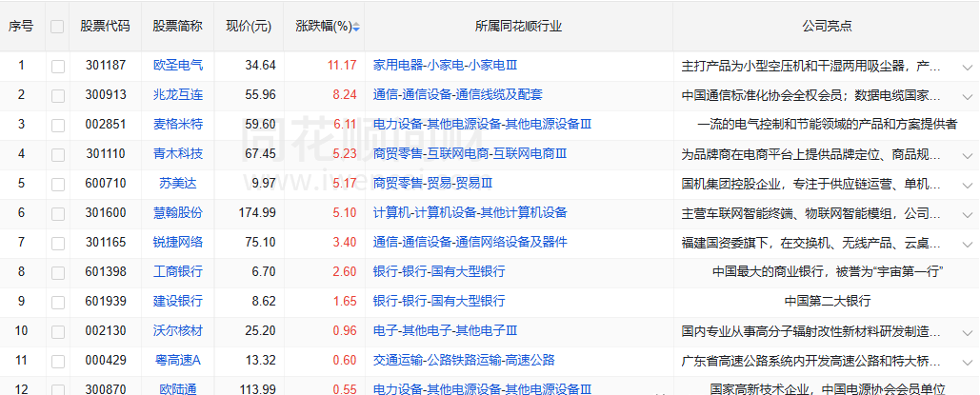This screenshot has height=395, width=980.
Task: Open stock link 青木科技
Action: point(178,153)
